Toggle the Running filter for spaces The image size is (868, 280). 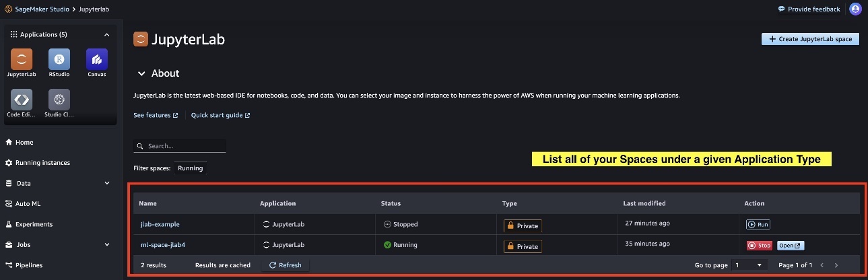tap(191, 168)
